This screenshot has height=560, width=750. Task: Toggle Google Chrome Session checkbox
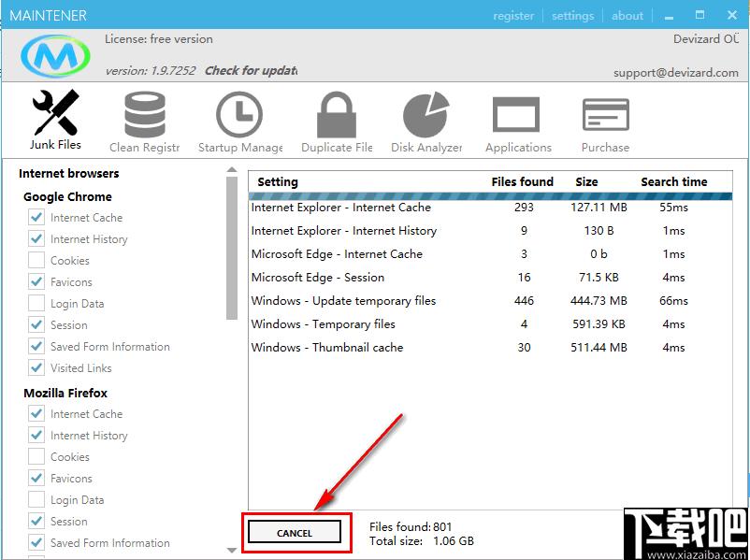(x=36, y=324)
